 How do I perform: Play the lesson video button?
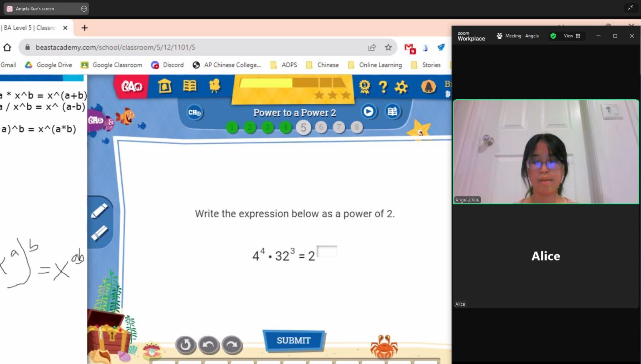pos(368,111)
